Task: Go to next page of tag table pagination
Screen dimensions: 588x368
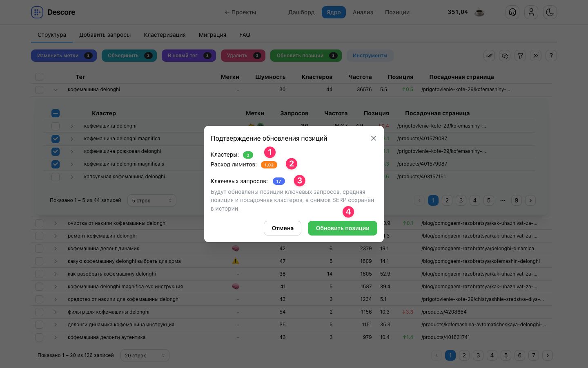Action: coord(548,355)
